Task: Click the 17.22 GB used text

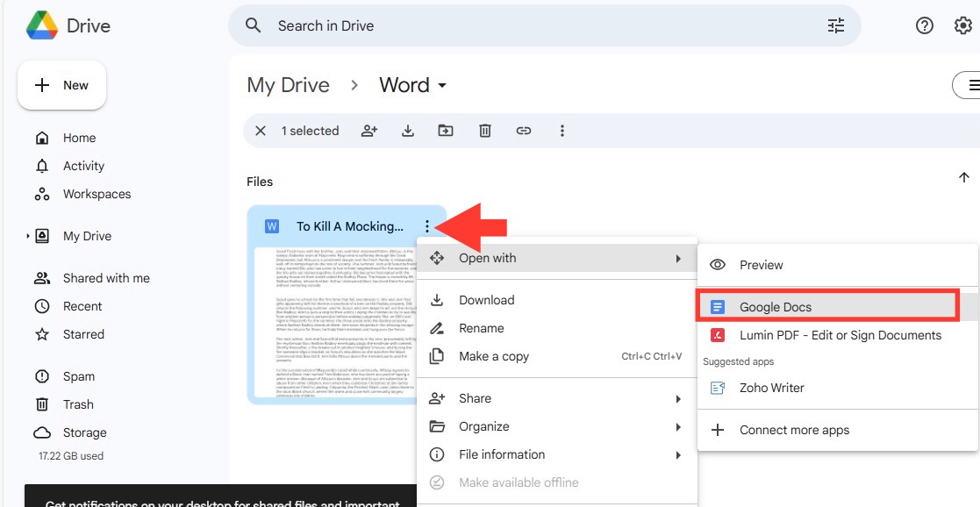Action: point(71,456)
